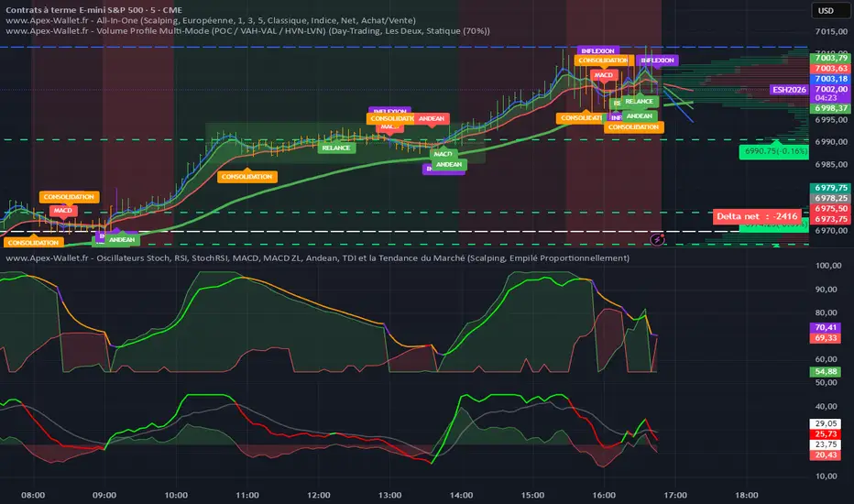Click the green 6998,37 price label
854x504 pixels.
tap(831, 108)
